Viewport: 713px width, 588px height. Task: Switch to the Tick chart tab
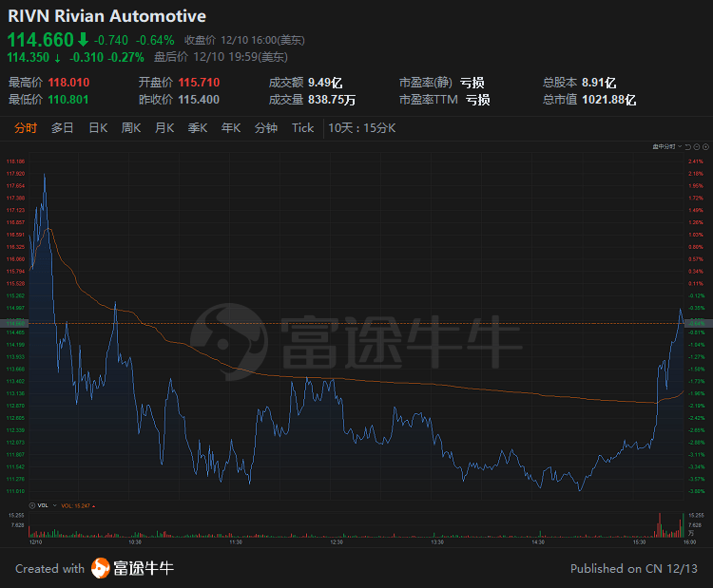pos(303,128)
